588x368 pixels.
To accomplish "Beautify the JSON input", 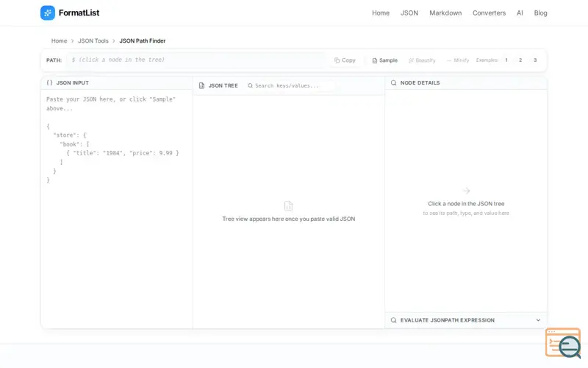I will coord(422,60).
